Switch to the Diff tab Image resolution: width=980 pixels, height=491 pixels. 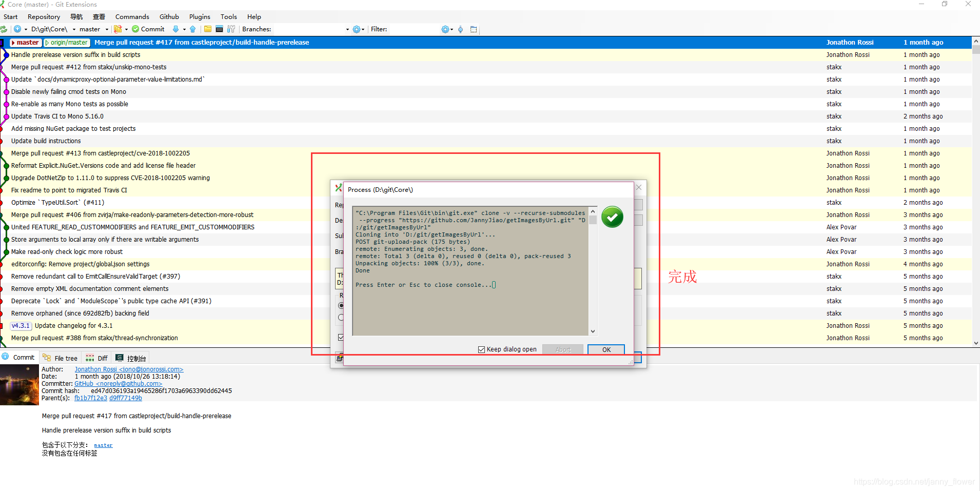click(x=97, y=358)
